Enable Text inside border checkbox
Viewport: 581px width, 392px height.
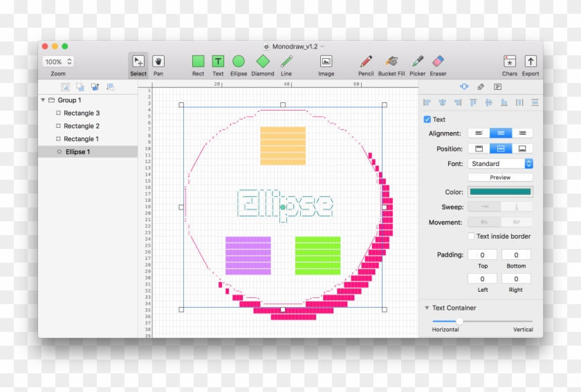[471, 236]
